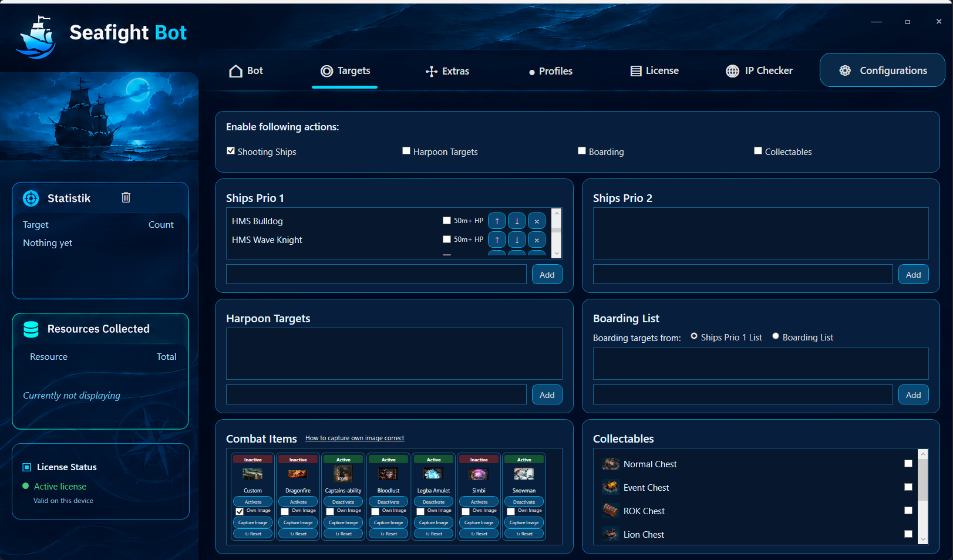Click the Snowman combat item image

524,474
